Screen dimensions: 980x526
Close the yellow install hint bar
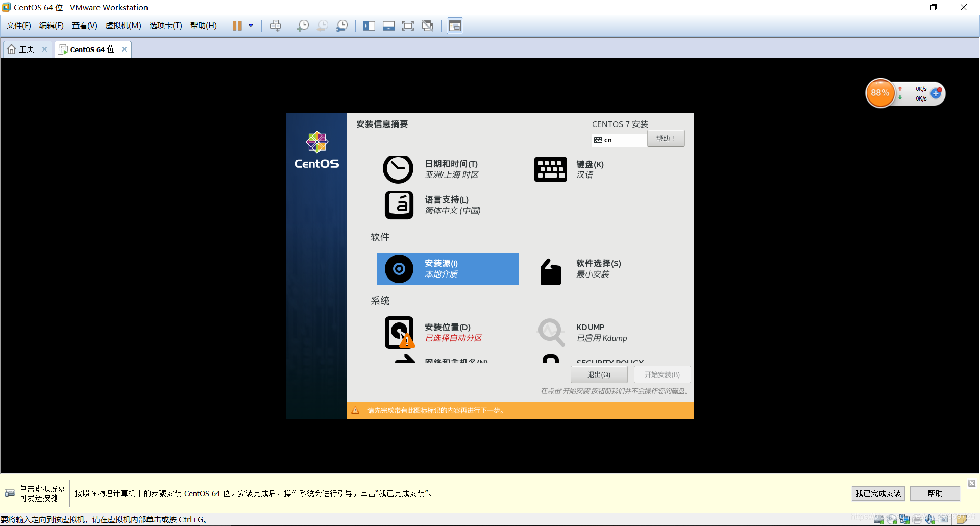972,483
